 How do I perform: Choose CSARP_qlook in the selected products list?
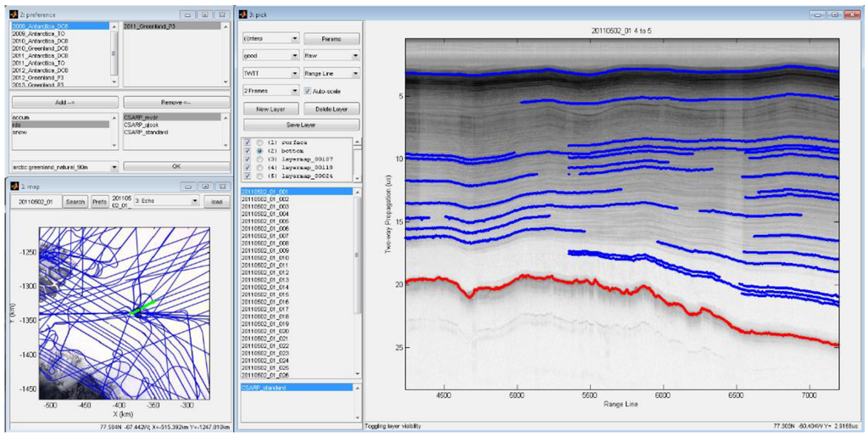point(141,125)
